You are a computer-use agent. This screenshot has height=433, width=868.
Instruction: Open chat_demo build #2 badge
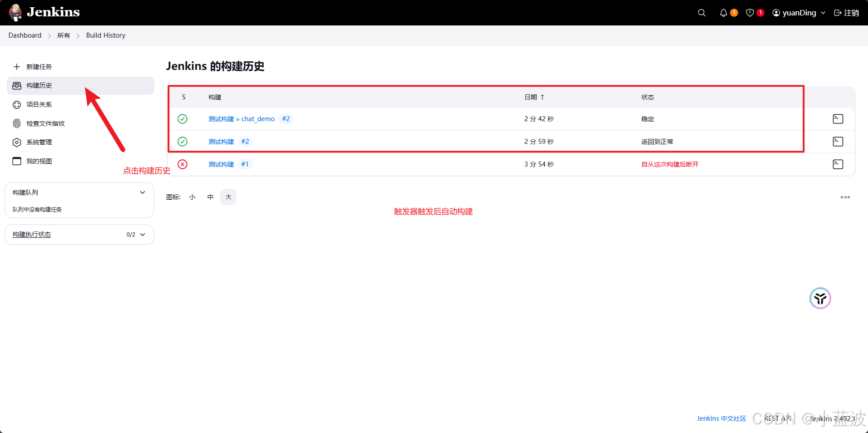[x=286, y=119]
